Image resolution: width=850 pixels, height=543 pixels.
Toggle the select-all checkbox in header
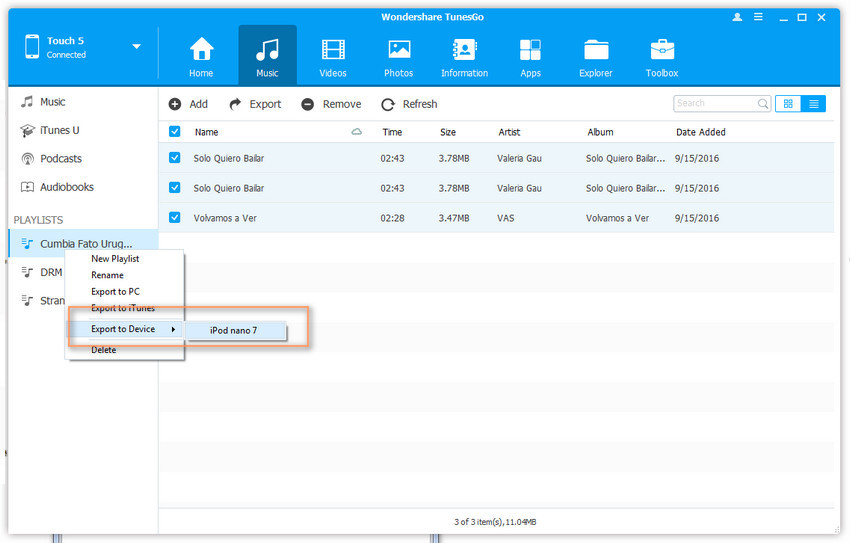pos(175,132)
